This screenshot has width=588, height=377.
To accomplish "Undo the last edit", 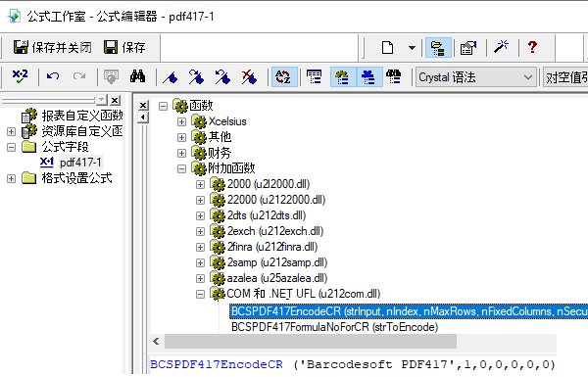I will (x=53, y=76).
